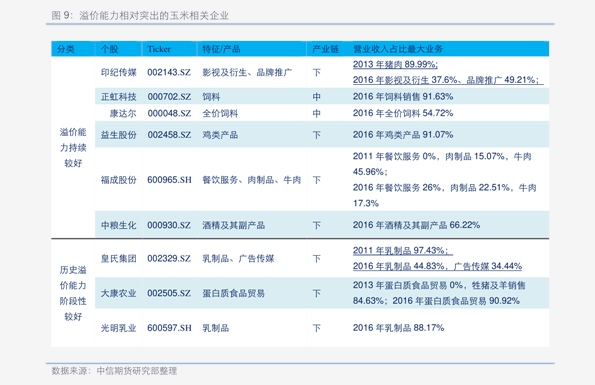
Task: Click the 特征/产品 column header
Action: (221, 49)
